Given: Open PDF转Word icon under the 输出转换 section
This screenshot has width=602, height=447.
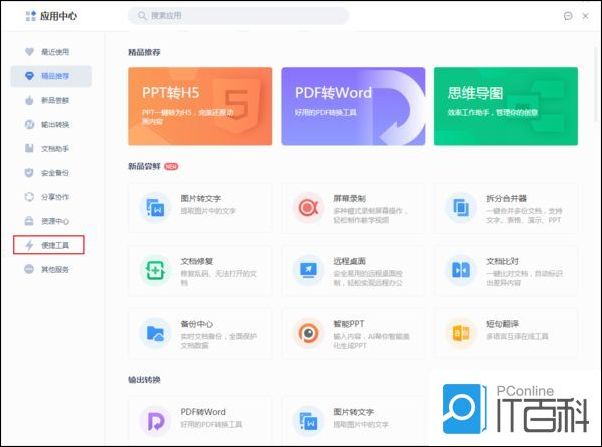Looking at the screenshot, I should 155,421.
